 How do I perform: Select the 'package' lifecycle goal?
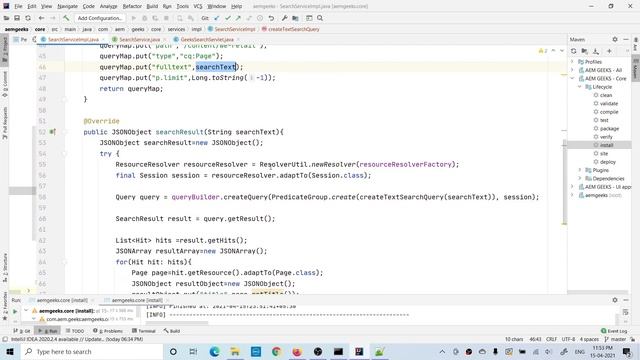point(609,129)
